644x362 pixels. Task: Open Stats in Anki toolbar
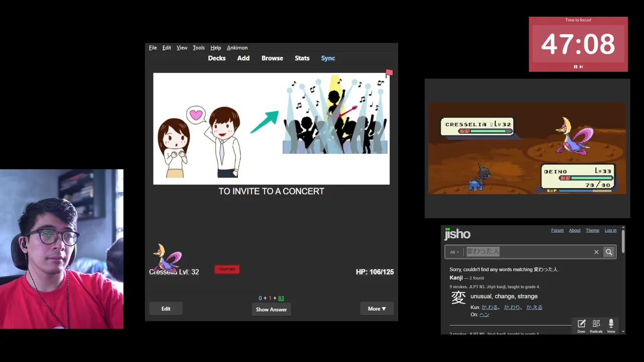[x=302, y=58]
